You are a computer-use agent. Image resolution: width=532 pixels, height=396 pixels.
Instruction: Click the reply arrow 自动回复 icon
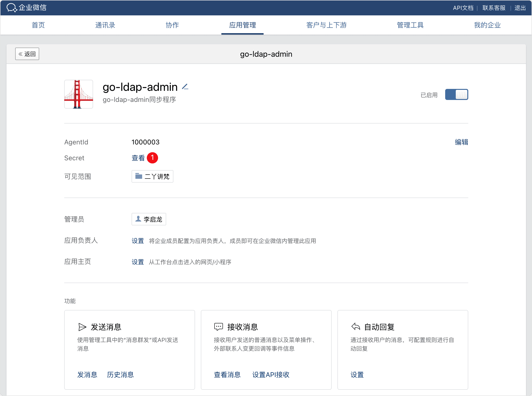tap(355, 327)
